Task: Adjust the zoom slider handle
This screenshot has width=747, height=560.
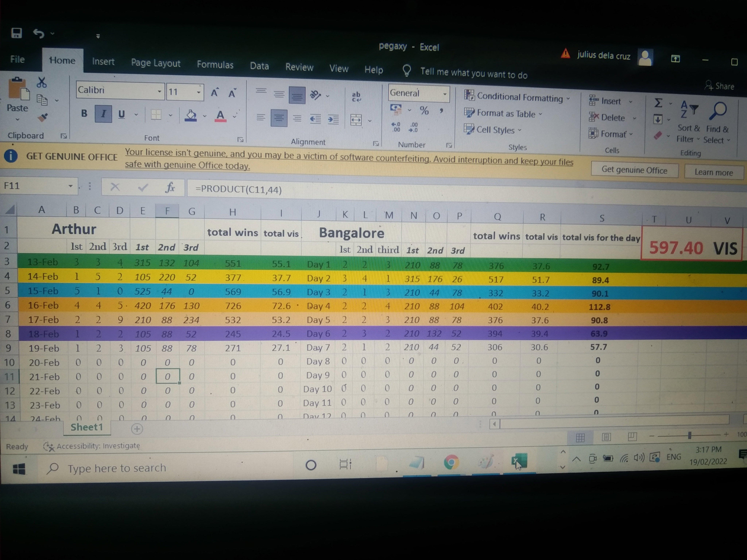Action: 690,435
